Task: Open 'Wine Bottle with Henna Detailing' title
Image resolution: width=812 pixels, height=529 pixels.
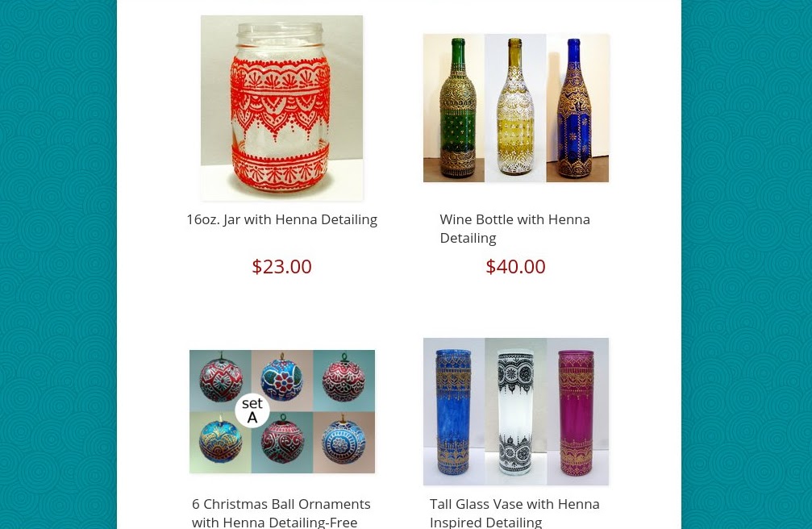Action: (515, 228)
